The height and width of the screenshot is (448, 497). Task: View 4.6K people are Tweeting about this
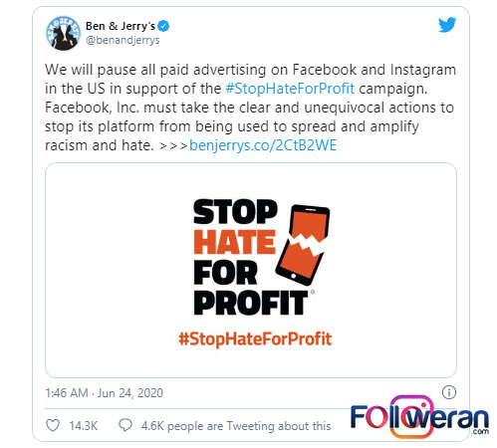[x=236, y=426]
